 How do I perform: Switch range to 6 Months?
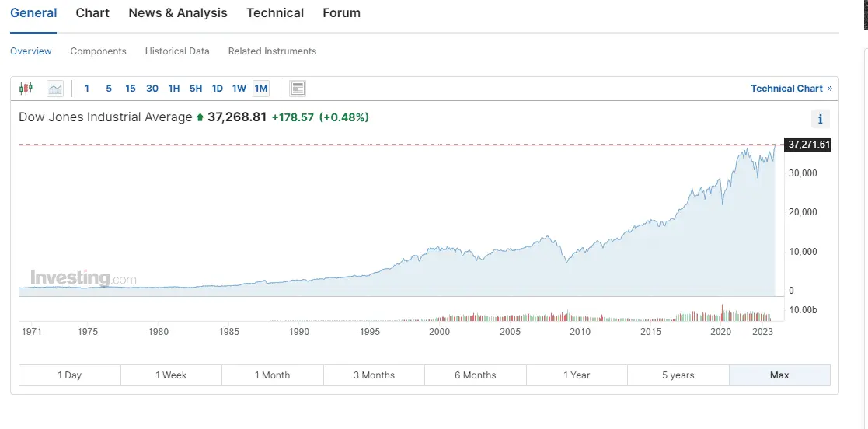click(476, 375)
